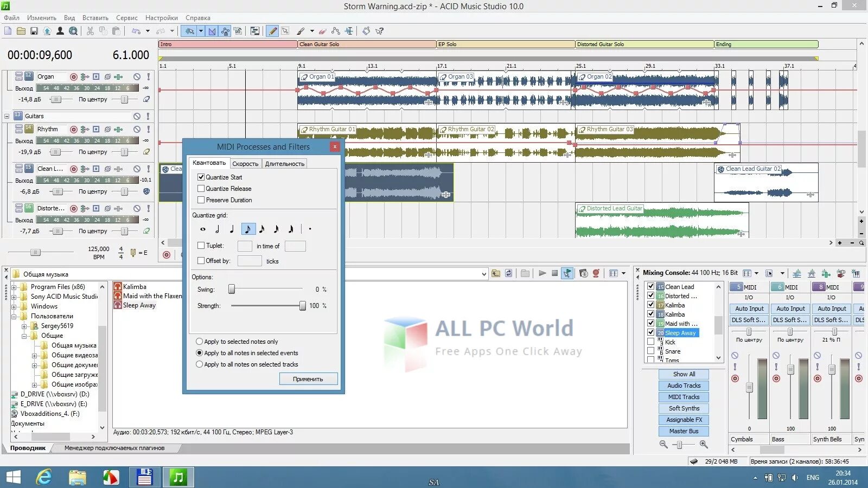Open the Сервис menu

pos(126,18)
